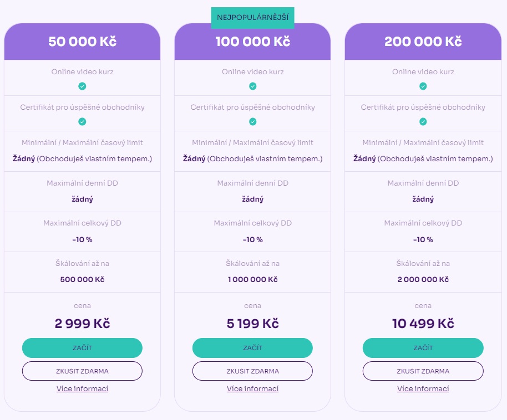
Task: Click the 5 199 Kč price text
Action: tap(252, 324)
